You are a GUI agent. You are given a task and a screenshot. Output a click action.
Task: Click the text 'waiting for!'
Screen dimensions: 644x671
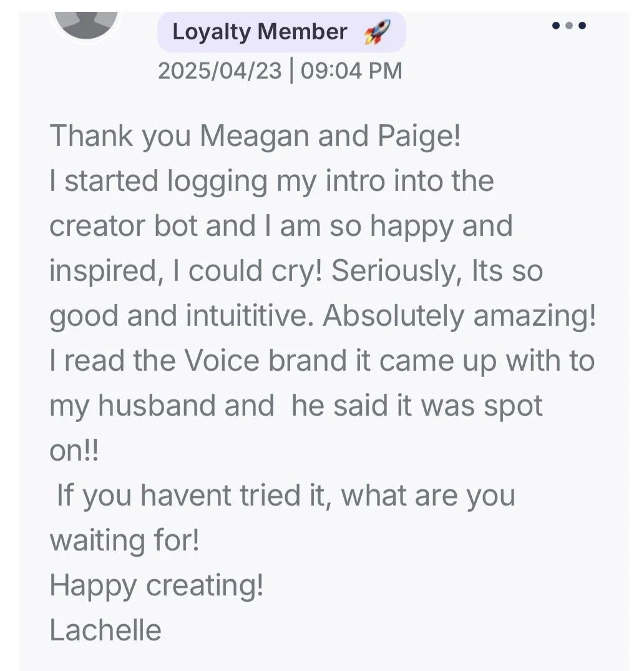(125, 541)
